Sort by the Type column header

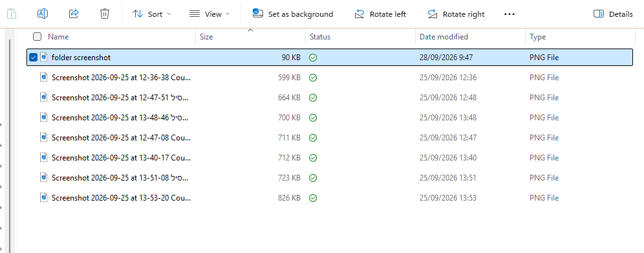point(537,36)
